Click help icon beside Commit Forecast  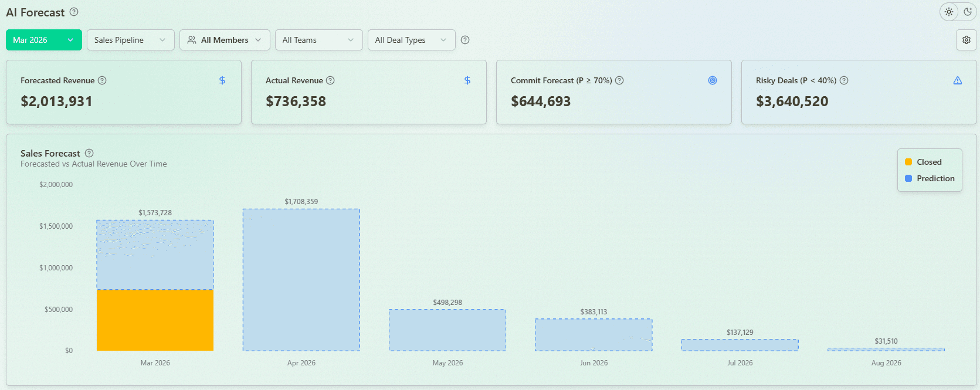[619, 80]
